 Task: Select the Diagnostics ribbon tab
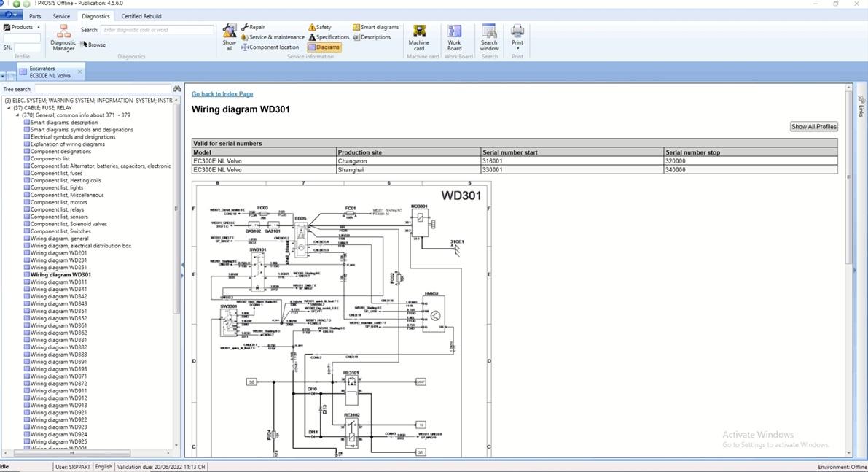point(95,16)
